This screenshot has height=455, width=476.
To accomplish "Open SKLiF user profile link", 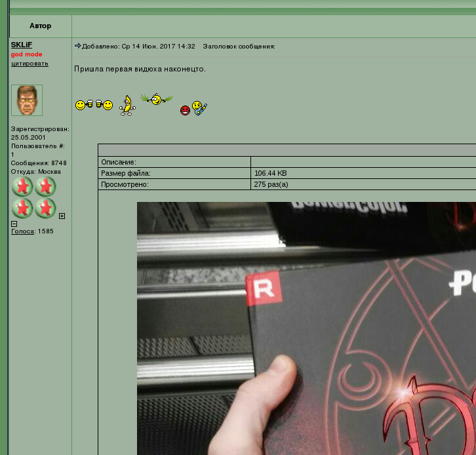I will click(x=22, y=45).
